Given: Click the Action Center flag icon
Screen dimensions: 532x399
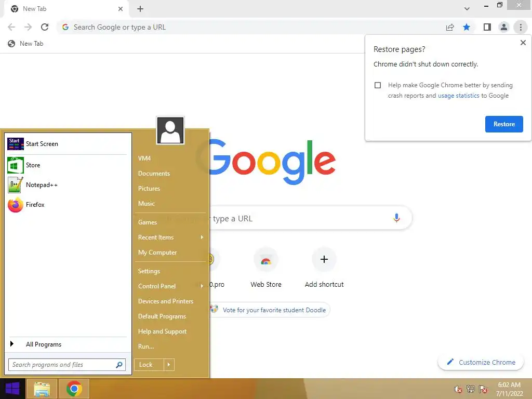Looking at the screenshot, I should (483, 389).
